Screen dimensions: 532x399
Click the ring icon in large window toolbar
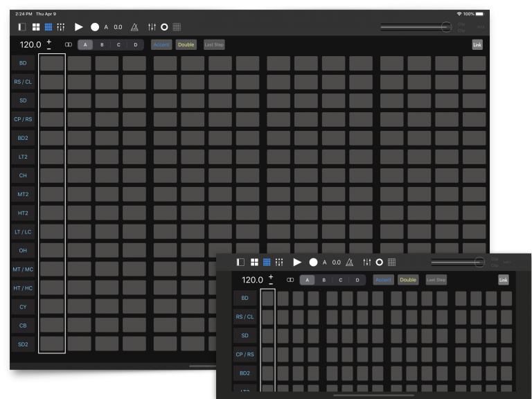click(x=164, y=27)
